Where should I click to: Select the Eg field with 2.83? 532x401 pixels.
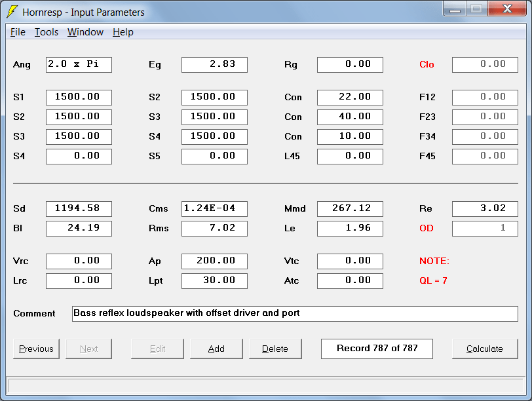pyautogui.click(x=214, y=65)
